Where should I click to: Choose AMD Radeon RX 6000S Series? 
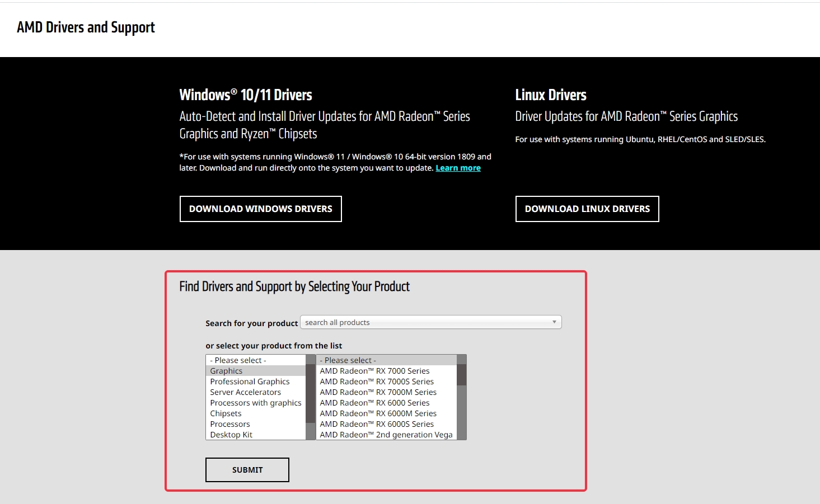(386, 424)
